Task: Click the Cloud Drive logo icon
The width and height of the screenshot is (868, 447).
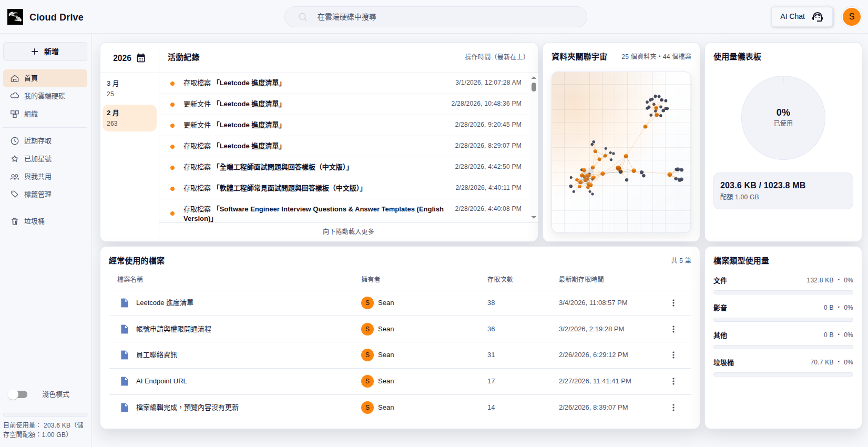Action: [x=15, y=17]
